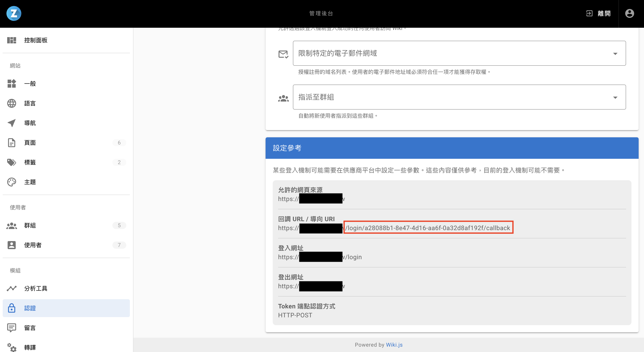Open the 一般 settings page

[66, 84]
